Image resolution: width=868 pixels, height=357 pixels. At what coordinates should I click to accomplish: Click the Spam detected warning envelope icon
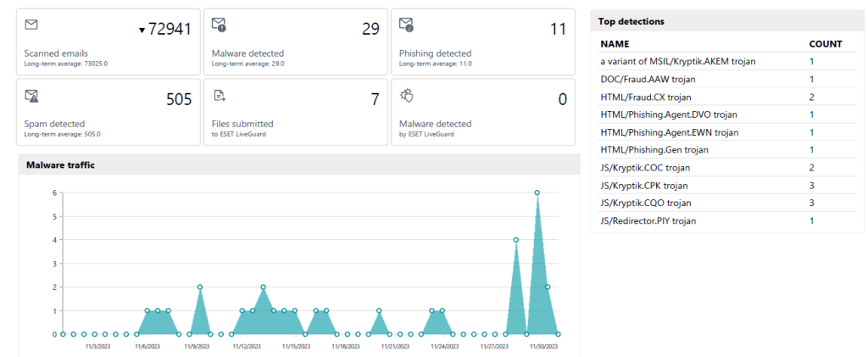[32, 96]
